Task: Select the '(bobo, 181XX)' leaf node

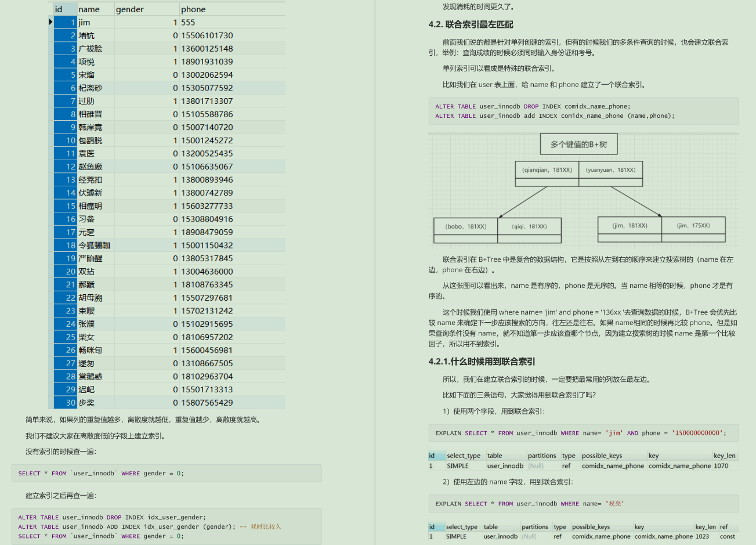Action: 466,226
